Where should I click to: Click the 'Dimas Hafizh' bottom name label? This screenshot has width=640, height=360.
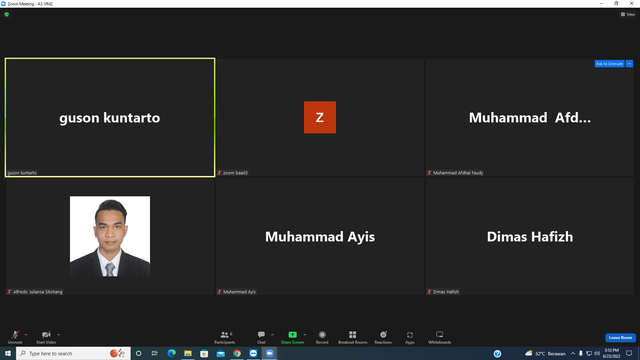click(445, 292)
